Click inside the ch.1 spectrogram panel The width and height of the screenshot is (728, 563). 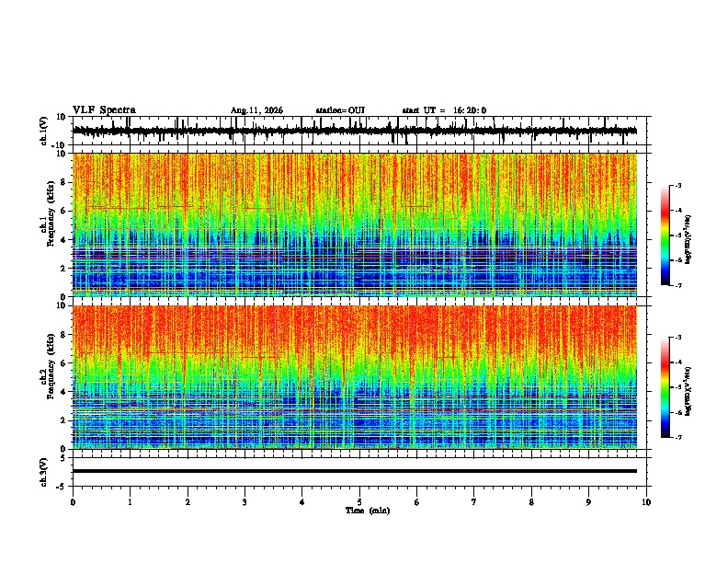point(355,224)
